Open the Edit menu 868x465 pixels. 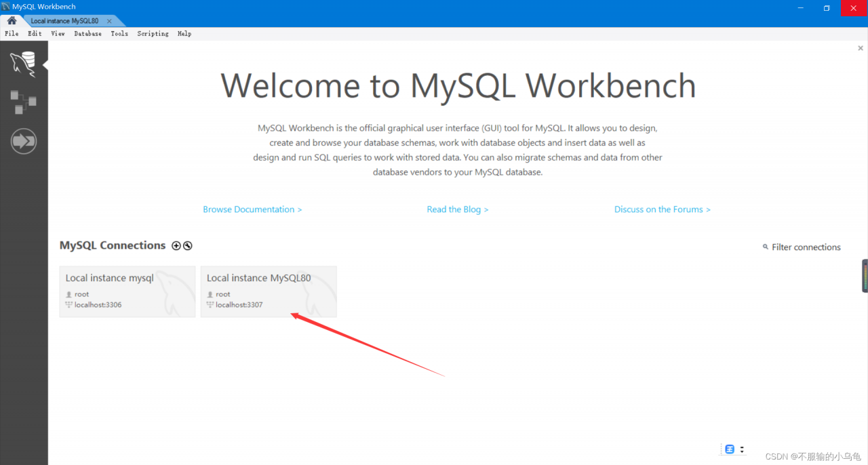pyautogui.click(x=35, y=33)
